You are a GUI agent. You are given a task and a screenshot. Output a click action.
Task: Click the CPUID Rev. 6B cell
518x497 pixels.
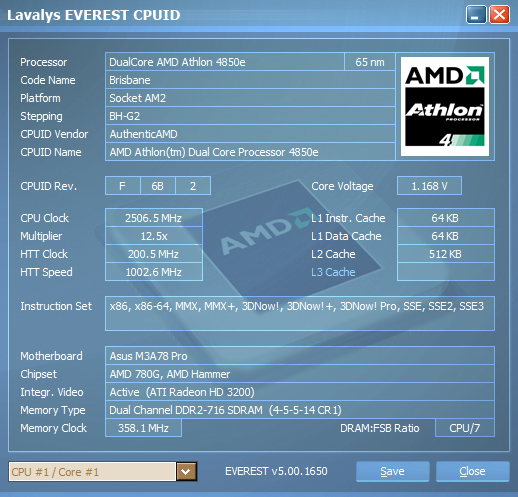(158, 186)
